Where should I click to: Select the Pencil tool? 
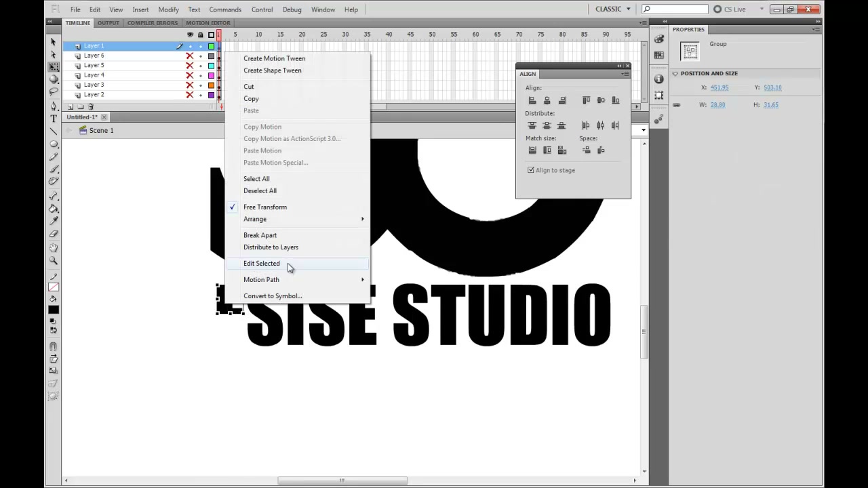click(x=54, y=157)
